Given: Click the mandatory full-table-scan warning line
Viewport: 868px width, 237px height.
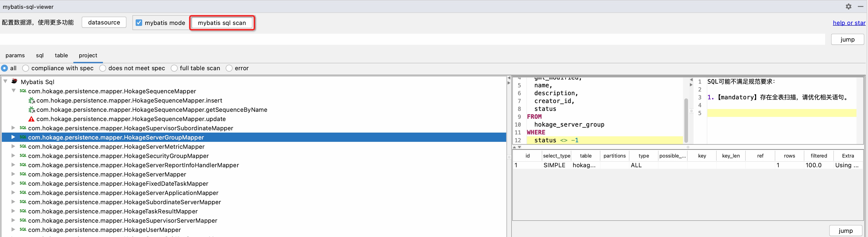Looking at the screenshot, I should tap(778, 97).
